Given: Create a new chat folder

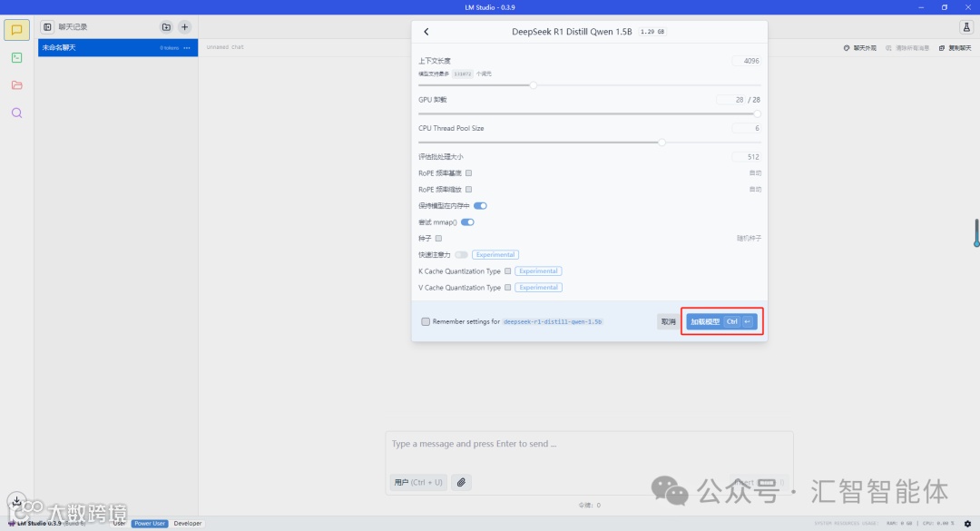Looking at the screenshot, I should [x=166, y=27].
